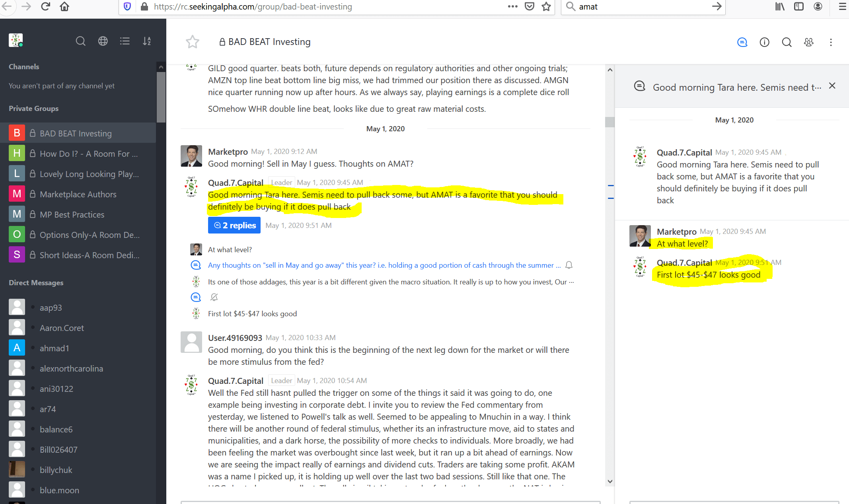Bookmark this page with the star
The height and width of the screenshot is (504, 849).
coord(546,6)
